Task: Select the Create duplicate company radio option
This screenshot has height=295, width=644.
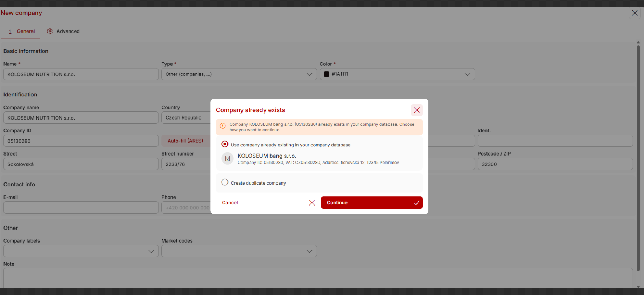Action: tap(225, 182)
